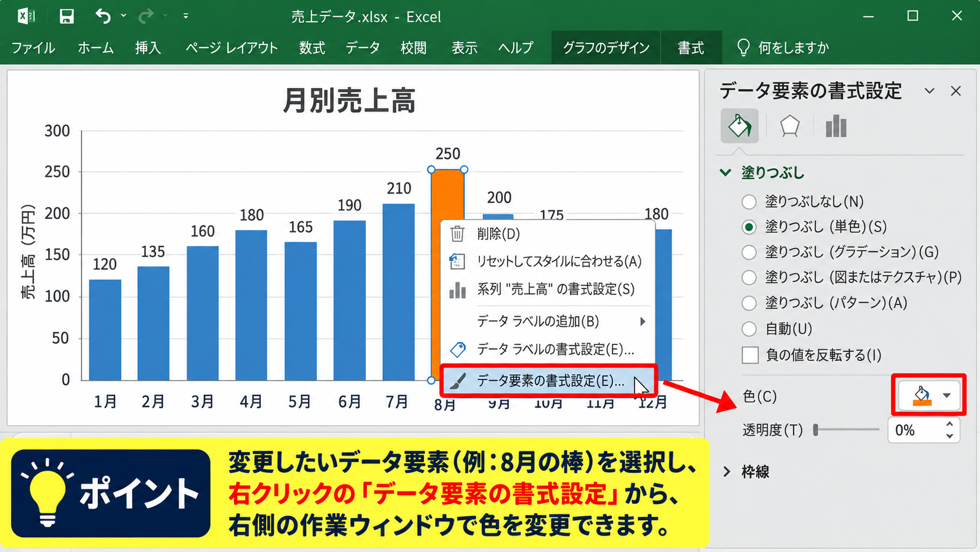Click the Redo arrow icon
The height and width of the screenshot is (552, 980).
(x=145, y=16)
